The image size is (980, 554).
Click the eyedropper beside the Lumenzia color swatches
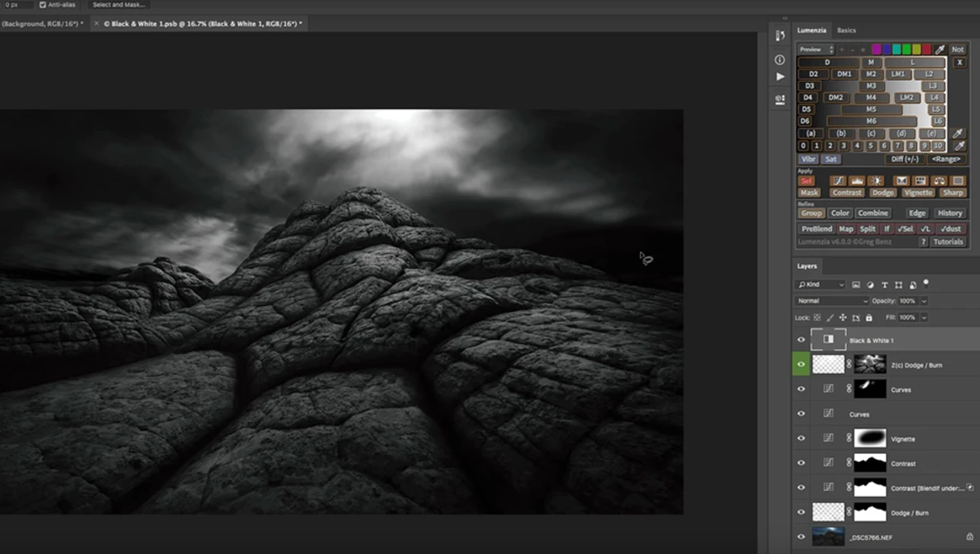[939, 50]
